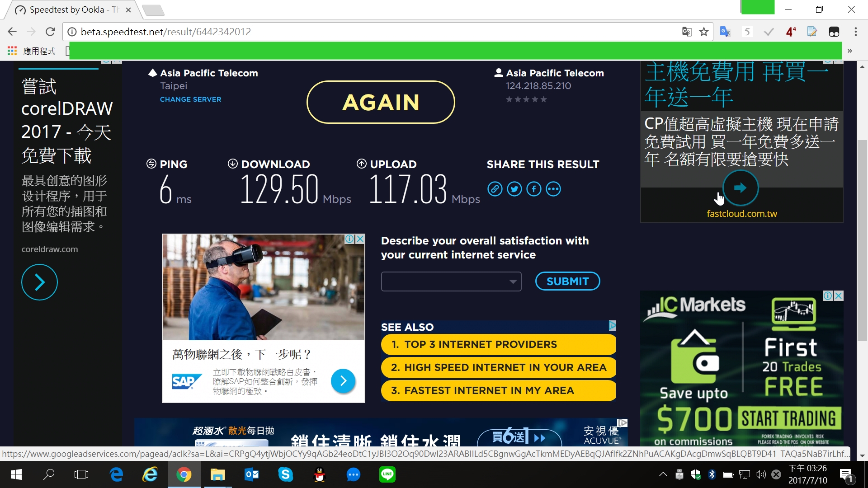Open QQ penguin app from taskbar

320,474
